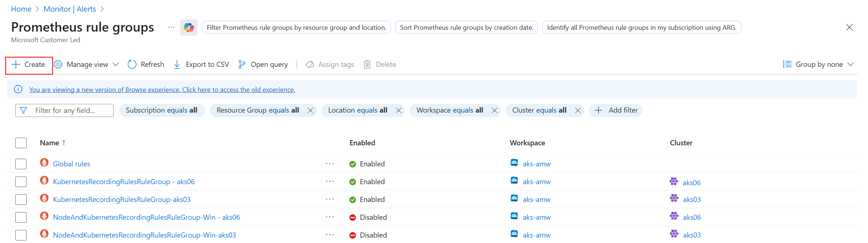
Task: Sort by the Enabled column header
Action: (x=362, y=143)
